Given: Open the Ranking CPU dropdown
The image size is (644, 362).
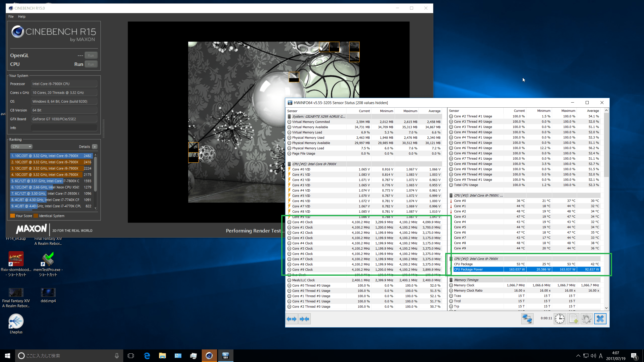Looking at the screenshot, I should click(21, 147).
